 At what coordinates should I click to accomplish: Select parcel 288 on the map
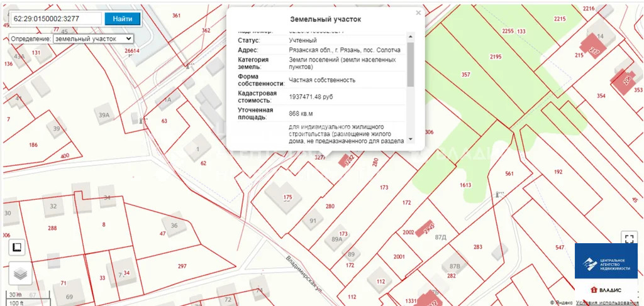click(52, 227)
